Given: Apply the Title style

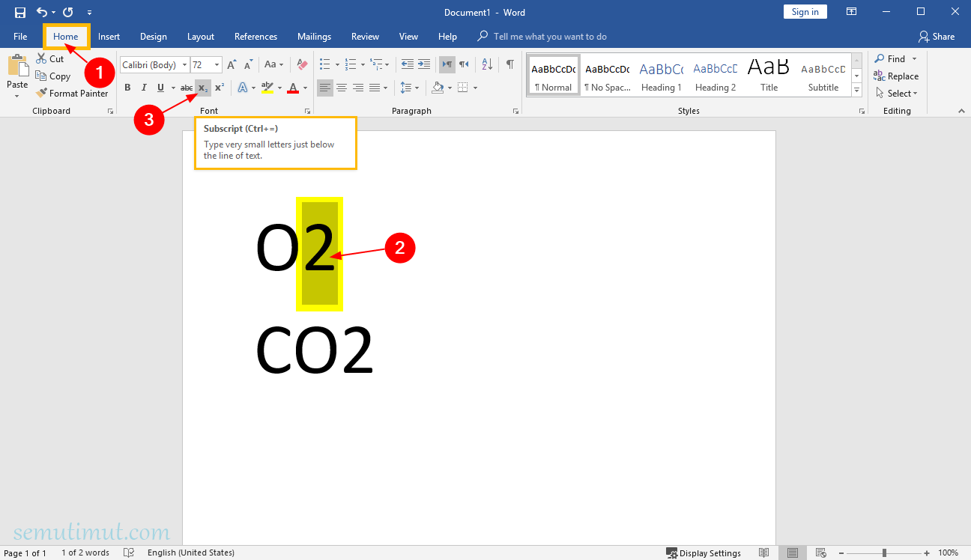Looking at the screenshot, I should 769,74.
